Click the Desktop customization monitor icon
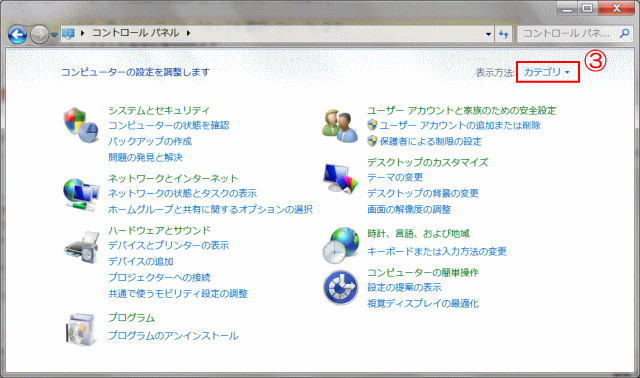Screen dimensions: 640x378 (x=340, y=178)
